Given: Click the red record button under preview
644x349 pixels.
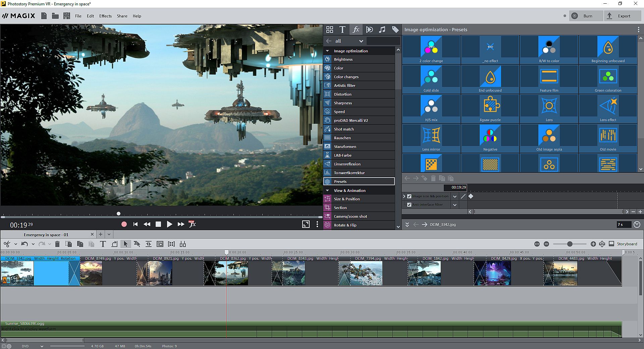Looking at the screenshot, I should click(x=124, y=224).
